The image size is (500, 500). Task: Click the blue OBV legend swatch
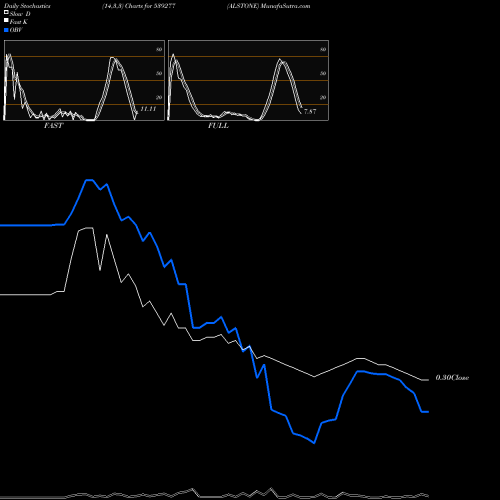[6, 30]
